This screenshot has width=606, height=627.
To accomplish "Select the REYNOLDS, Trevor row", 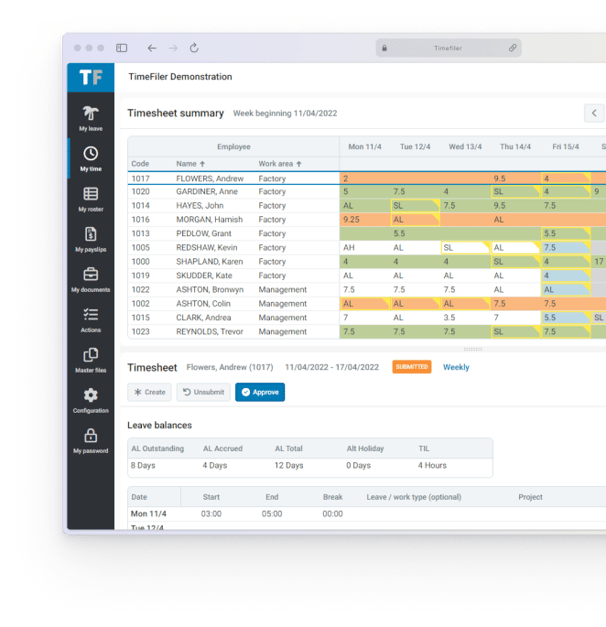I will click(367, 331).
